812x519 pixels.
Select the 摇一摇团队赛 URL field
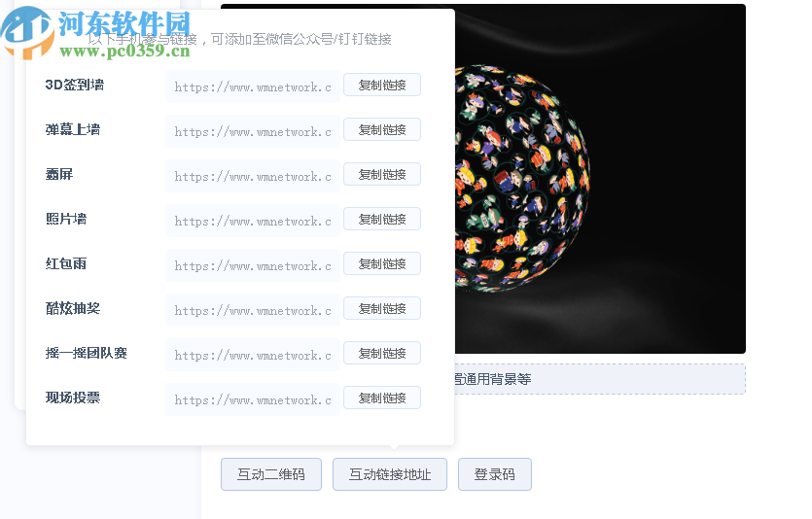[253, 355]
